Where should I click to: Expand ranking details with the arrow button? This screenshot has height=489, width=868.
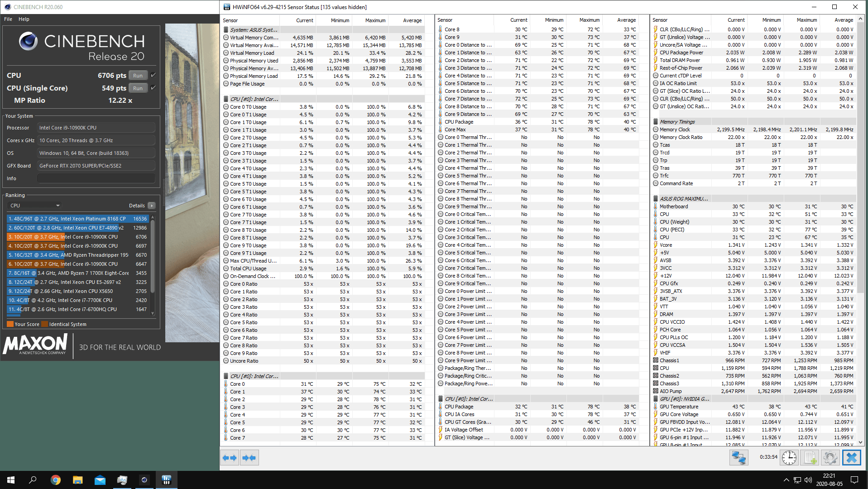[152, 206]
